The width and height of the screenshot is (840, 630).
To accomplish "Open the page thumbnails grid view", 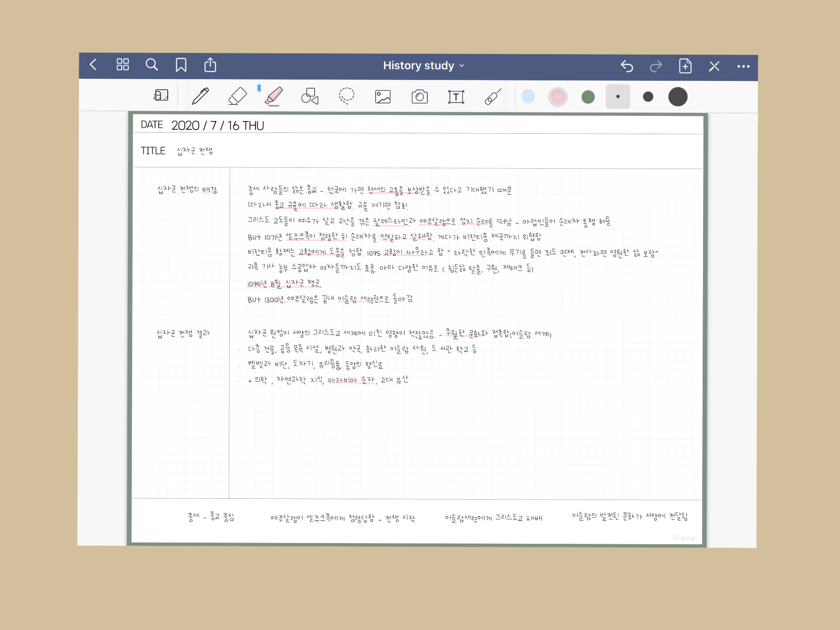I will tap(123, 64).
